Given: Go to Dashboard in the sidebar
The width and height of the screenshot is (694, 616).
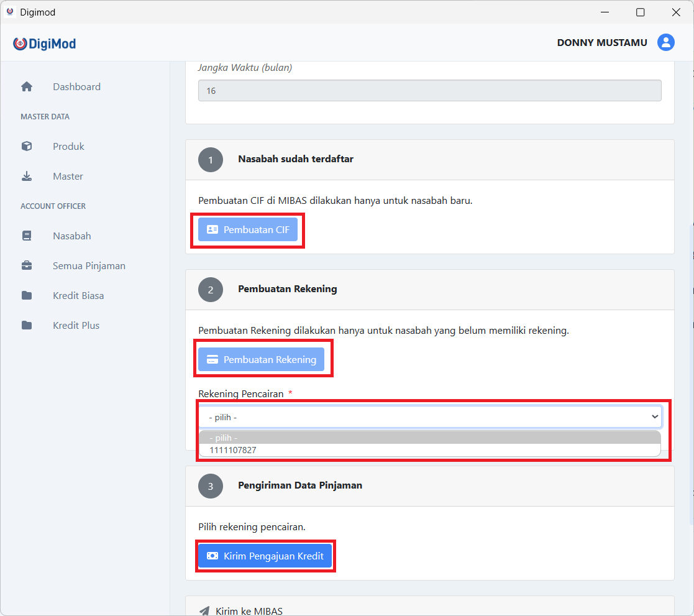Looking at the screenshot, I should 76,87.
